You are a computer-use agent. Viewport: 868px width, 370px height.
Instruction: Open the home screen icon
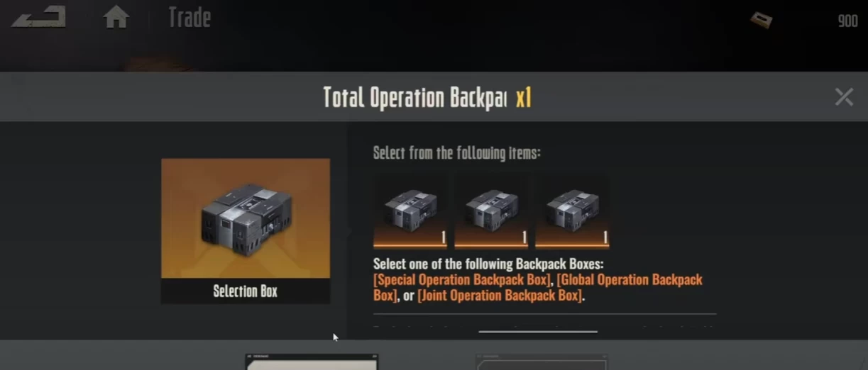tap(116, 17)
